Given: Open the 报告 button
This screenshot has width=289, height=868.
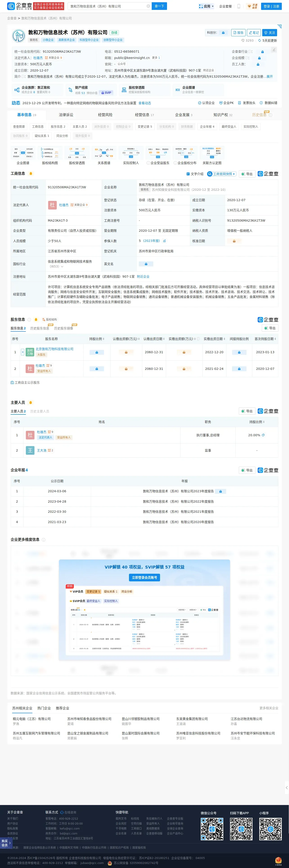Looking at the screenshot, I should 238,33.
